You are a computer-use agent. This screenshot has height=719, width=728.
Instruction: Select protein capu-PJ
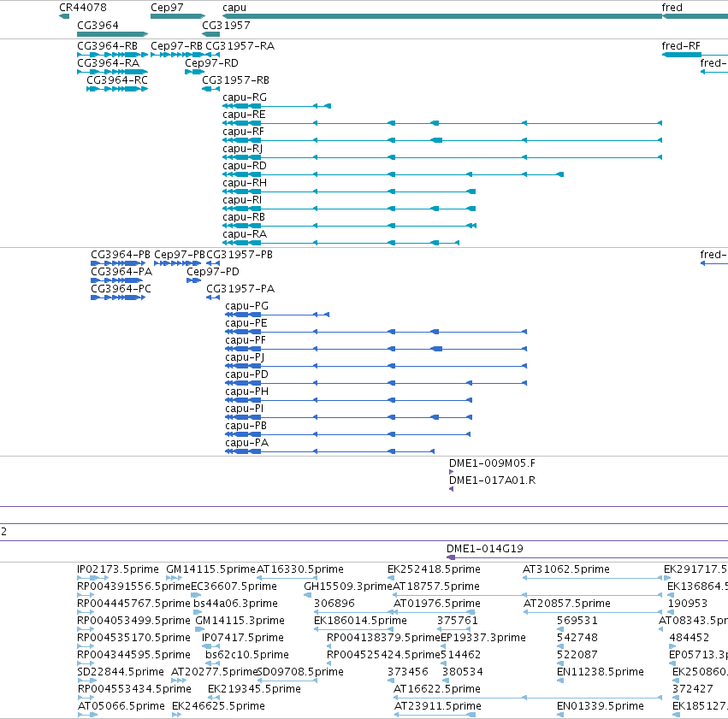(x=376, y=366)
